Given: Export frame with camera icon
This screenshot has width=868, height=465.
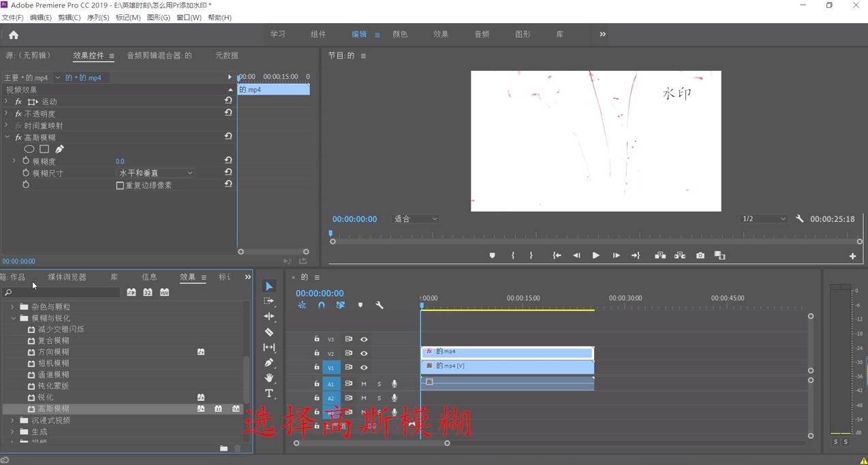Looking at the screenshot, I should click(x=700, y=256).
